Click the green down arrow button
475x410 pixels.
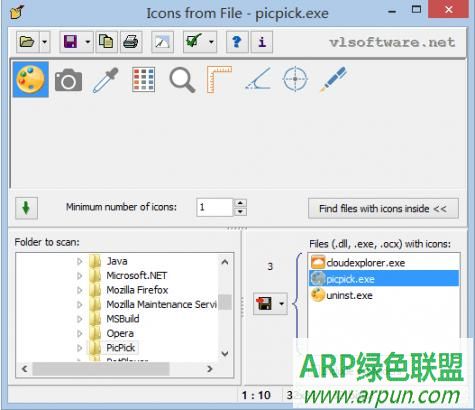click(26, 208)
